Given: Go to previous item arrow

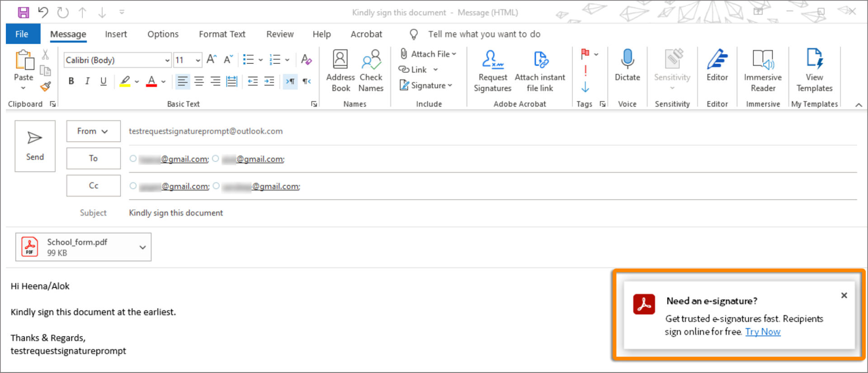Looking at the screenshot, I should click(x=82, y=12).
